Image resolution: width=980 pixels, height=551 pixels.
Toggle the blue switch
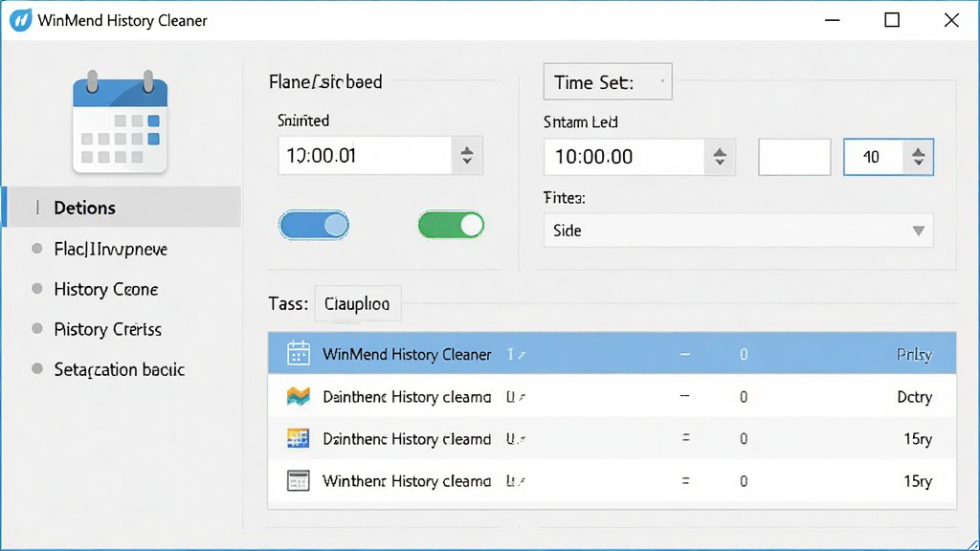coord(314,225)
